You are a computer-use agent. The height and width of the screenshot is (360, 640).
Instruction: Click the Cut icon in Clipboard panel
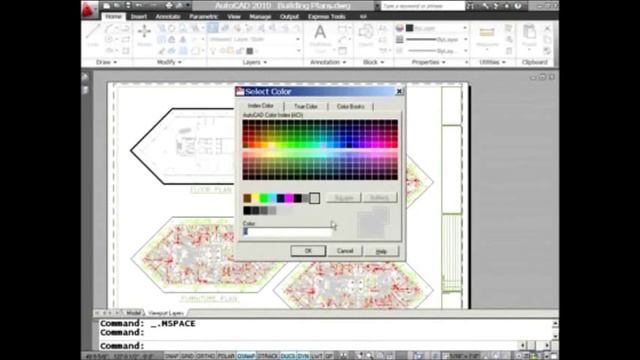(547, 29)
